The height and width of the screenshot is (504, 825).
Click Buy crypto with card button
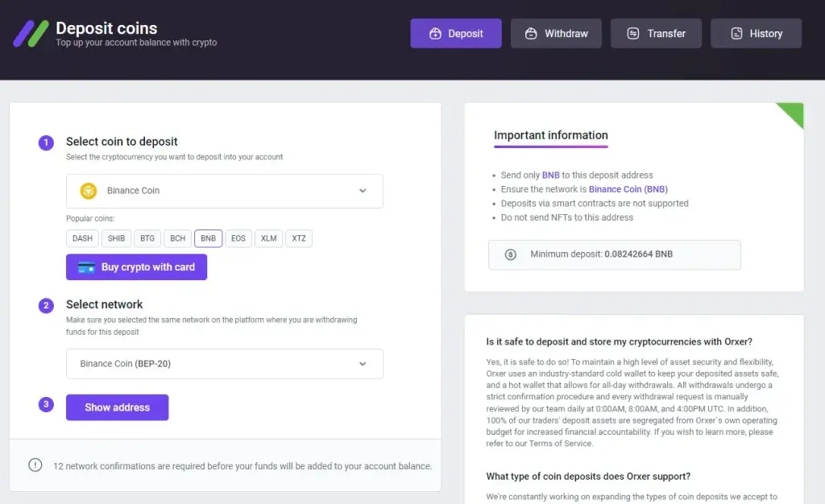click(x=137, y=267)
